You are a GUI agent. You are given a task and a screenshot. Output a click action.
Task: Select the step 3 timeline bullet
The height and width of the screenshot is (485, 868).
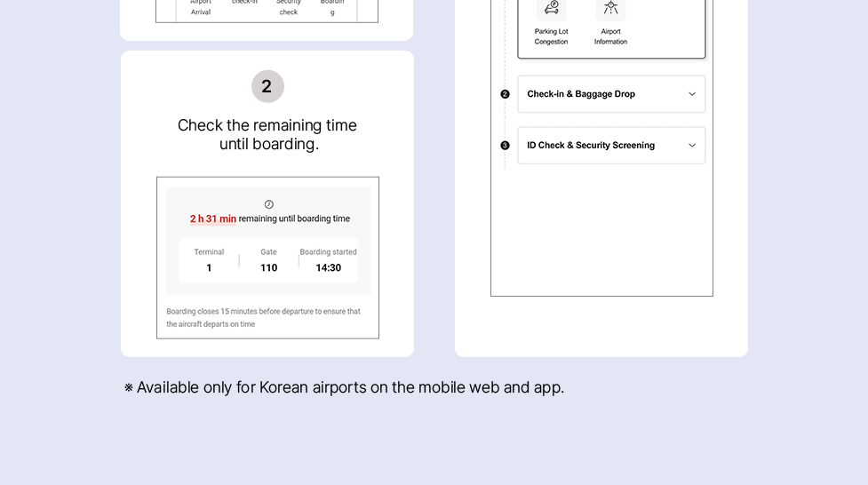pyautogui.click(x=505, y=146)
